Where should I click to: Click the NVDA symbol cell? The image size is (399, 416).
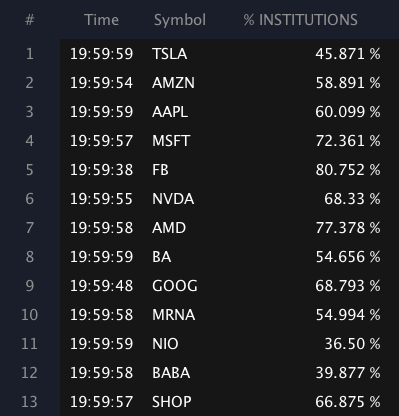pyautogui.click(x=173, y=199)
